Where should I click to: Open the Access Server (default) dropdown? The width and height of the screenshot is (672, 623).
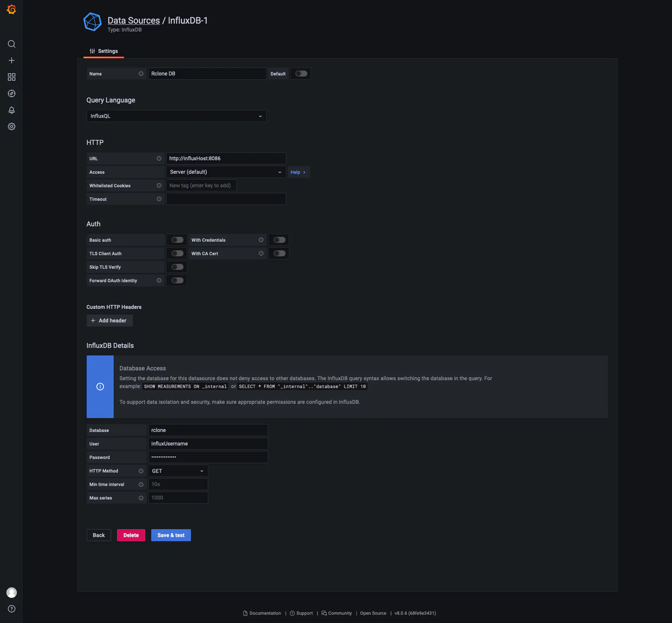226,172
